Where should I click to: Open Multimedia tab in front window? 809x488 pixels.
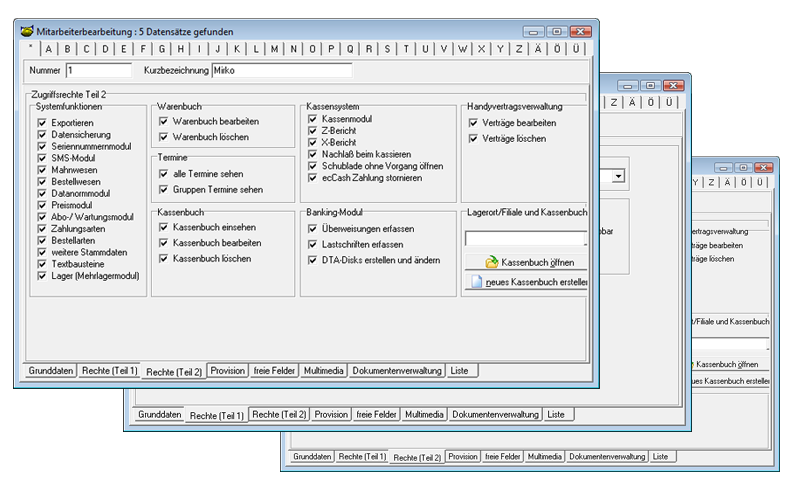[323, 370]
